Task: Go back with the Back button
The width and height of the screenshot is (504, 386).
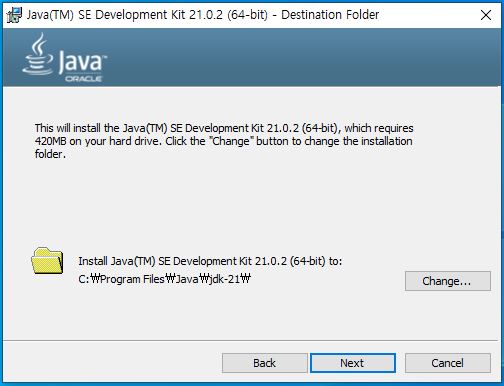Action: (x=264, y=363)
